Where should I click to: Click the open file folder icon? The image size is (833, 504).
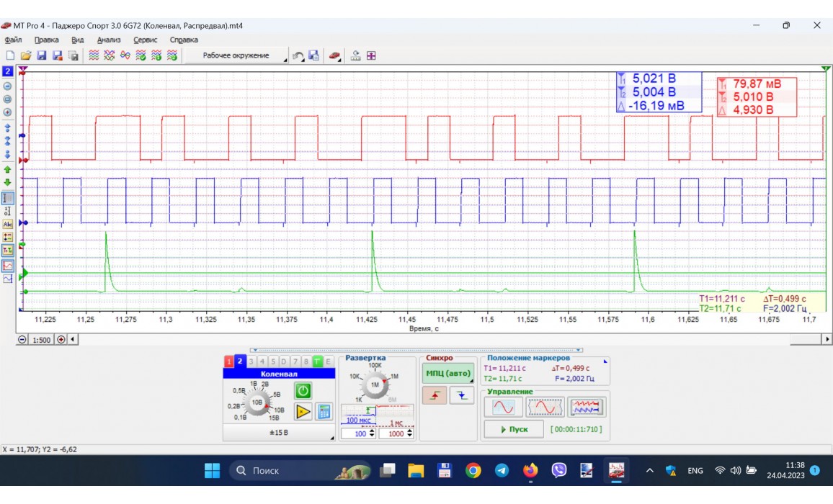tap(26, 55)
